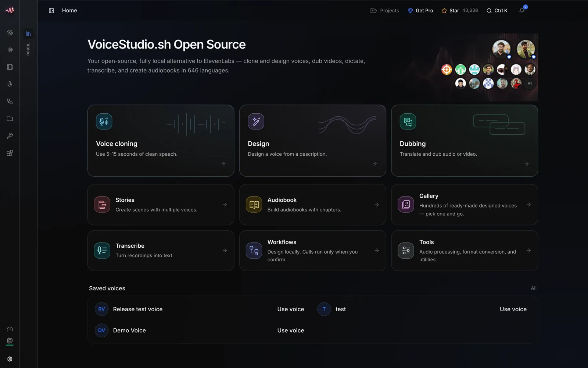Open the settings gear at sidebar bottom

10,359
